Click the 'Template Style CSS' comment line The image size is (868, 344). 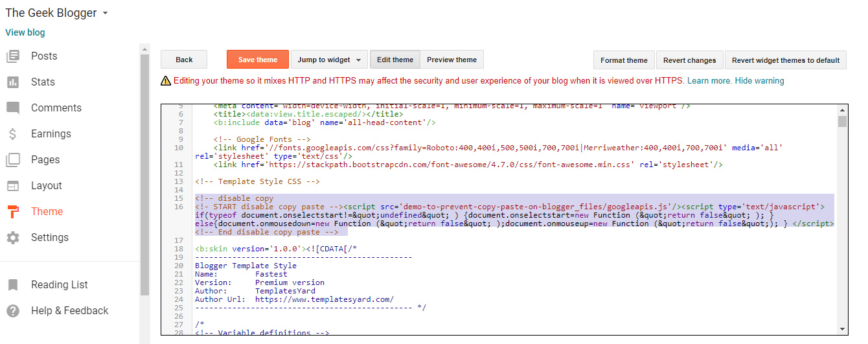click(257, 182)
